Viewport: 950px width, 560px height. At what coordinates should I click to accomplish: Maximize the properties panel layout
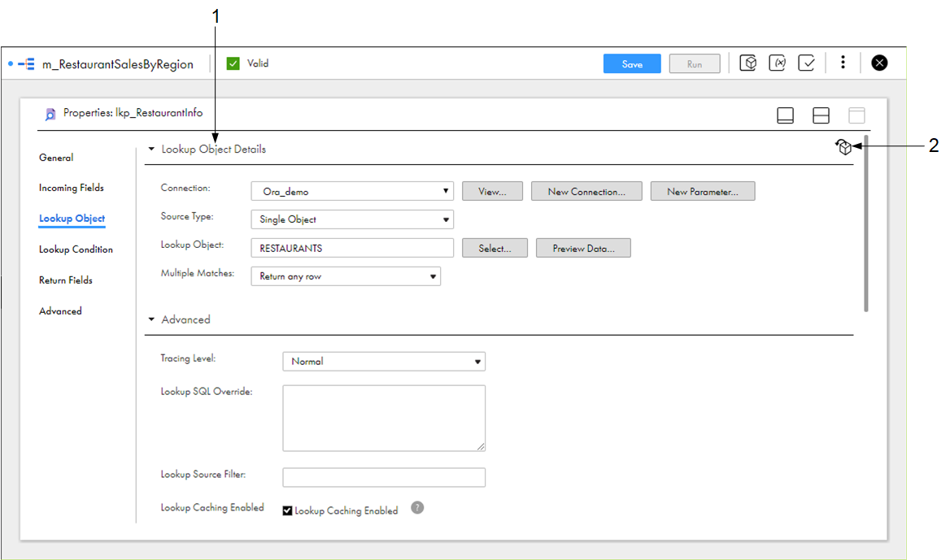856,115
